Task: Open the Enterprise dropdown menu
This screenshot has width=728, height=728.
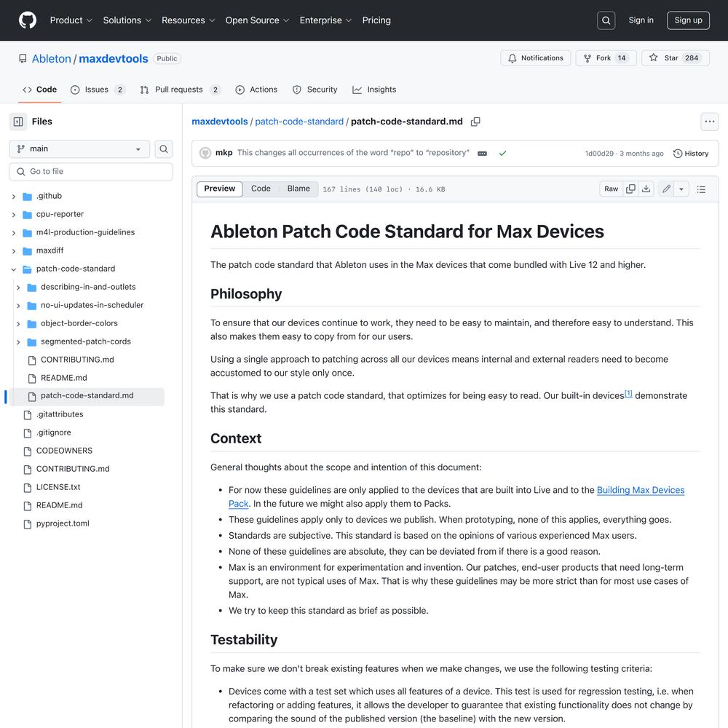Action: pos(325,20)
